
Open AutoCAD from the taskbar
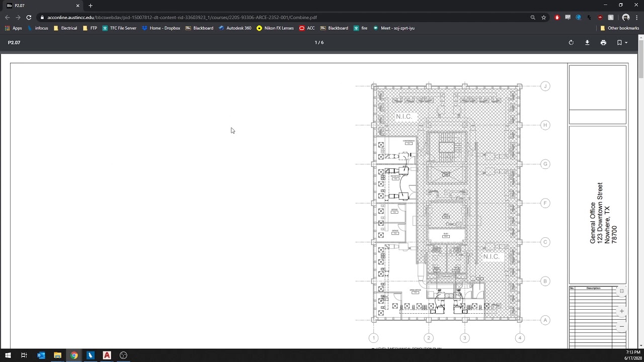(107, 355)
